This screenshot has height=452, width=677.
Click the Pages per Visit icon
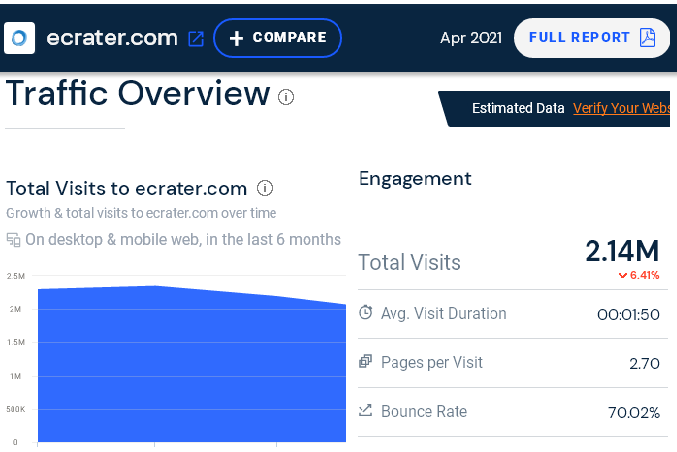[x=365, y=361]
